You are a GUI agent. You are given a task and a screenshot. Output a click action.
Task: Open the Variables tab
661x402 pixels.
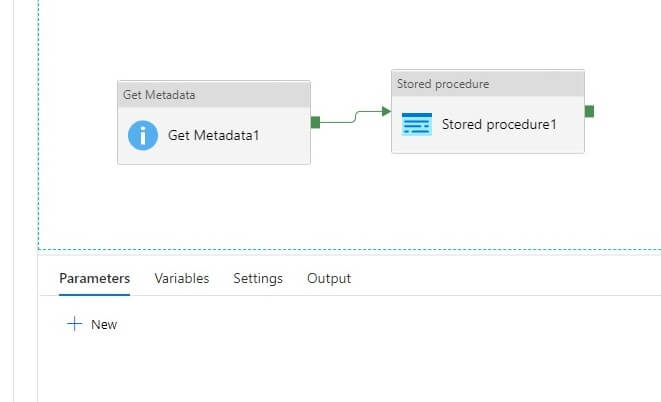pos(182,278)
